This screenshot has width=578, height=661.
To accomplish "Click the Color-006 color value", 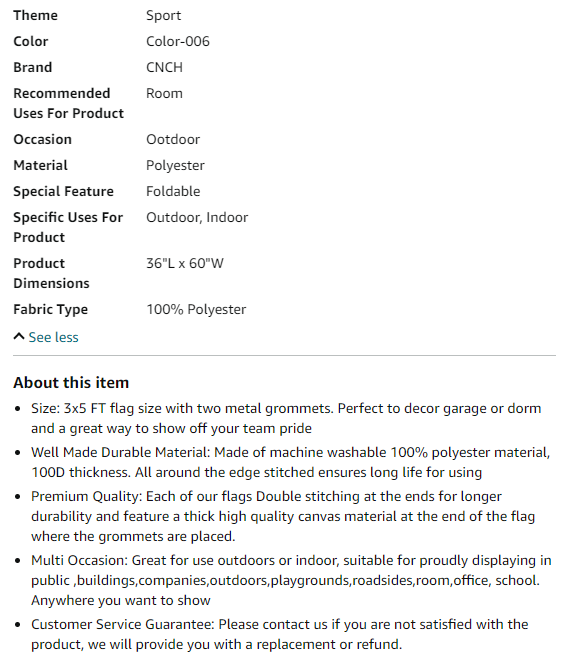I will pyautogui.click(x=178, y=41).
